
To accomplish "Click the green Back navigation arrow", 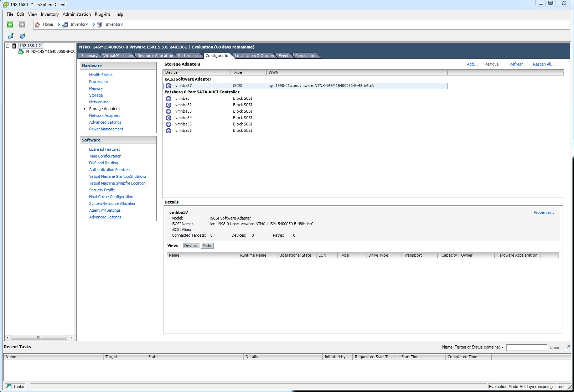I will pos(10,24).
